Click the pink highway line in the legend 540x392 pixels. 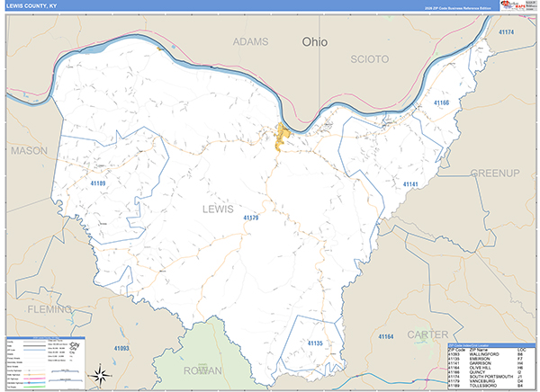[x=34, y=379]
